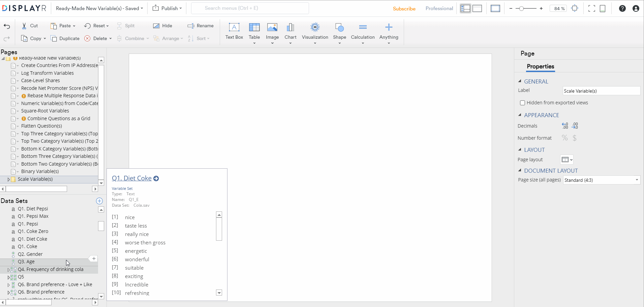
Task: Toggle Hidden from exported views checkbox
Action: coord(522,103)
